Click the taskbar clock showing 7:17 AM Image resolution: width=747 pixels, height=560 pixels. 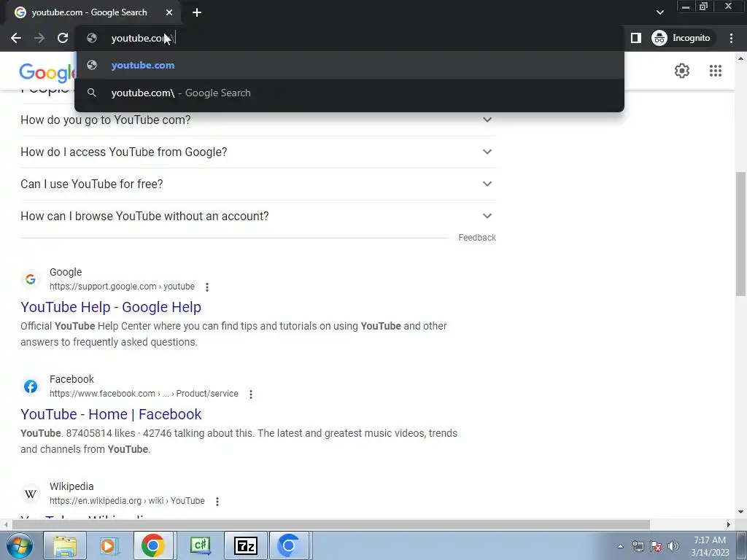click(x=710, y=546)
